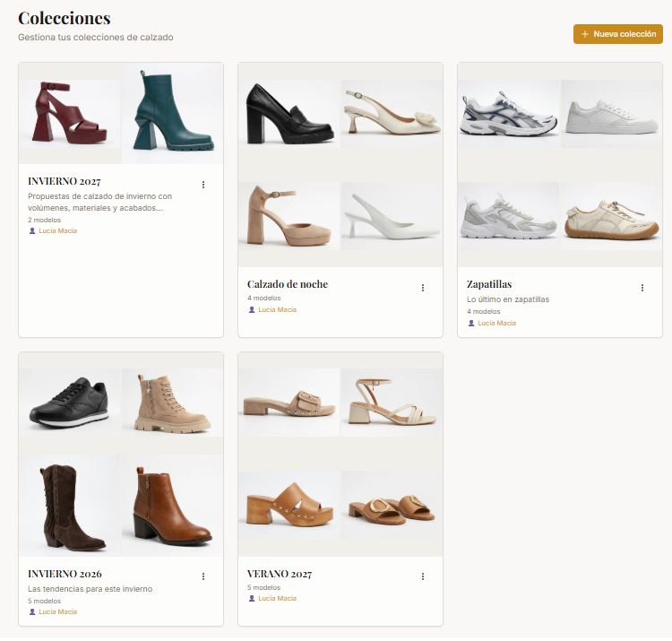
Task: Open the INVIERNO 2027 collection title
Action: click(x=65, y=181)
